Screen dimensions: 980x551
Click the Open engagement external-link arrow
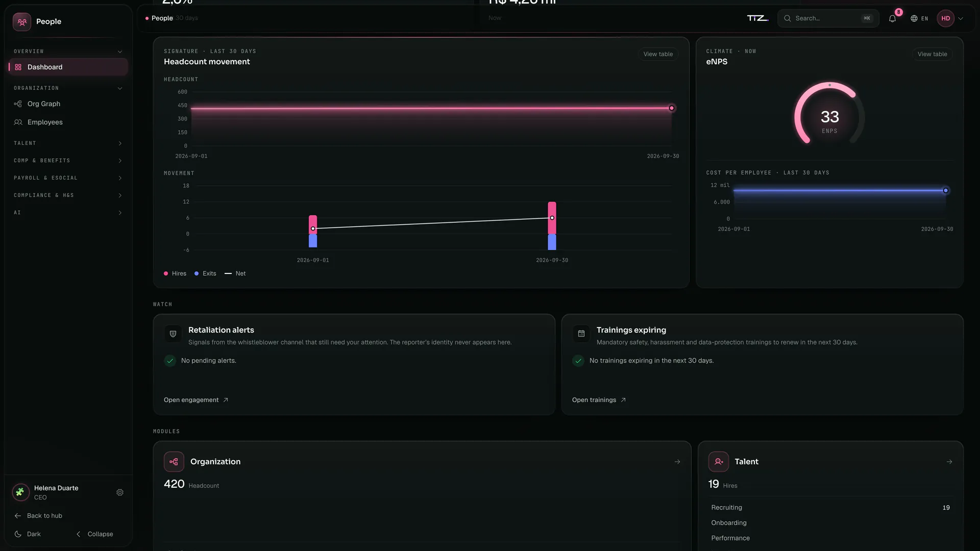226,400
